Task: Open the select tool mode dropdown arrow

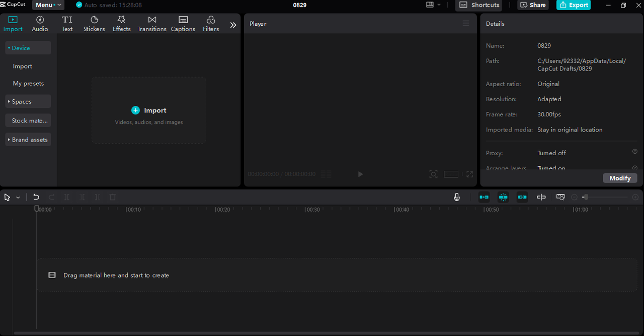Action: point(18,197)
